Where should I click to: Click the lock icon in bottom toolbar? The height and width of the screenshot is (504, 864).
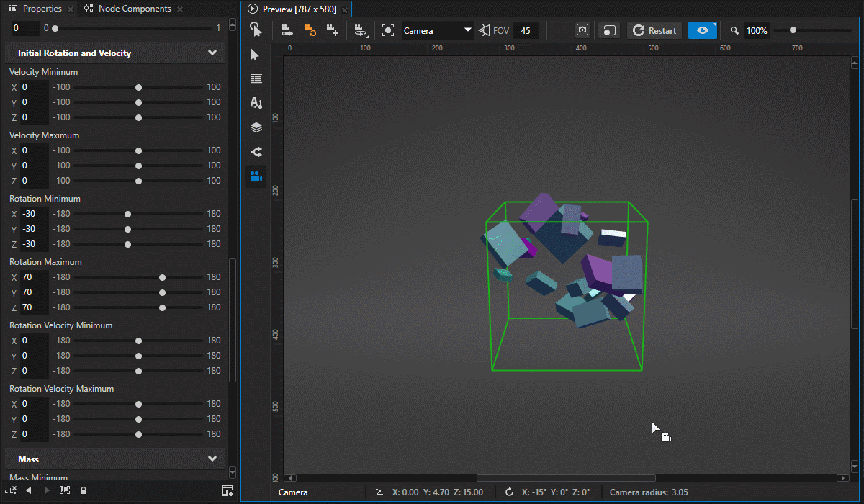click(83, 490)
